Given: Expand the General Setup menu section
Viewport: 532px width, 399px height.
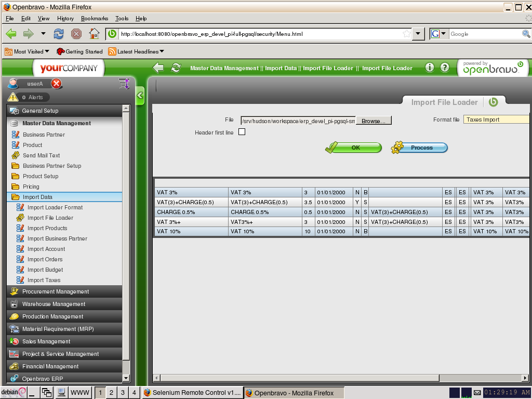Looking at the screenshot, I should click(x=64, y=111).
